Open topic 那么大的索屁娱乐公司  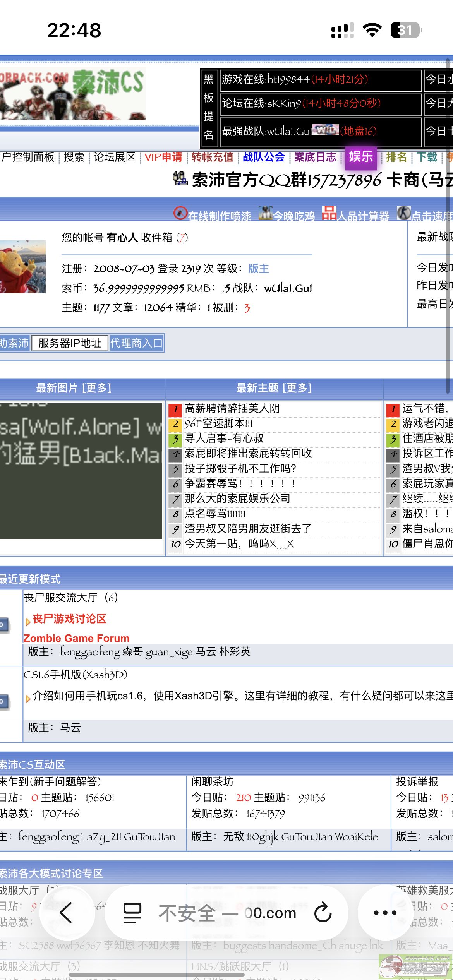click(238, 499)
